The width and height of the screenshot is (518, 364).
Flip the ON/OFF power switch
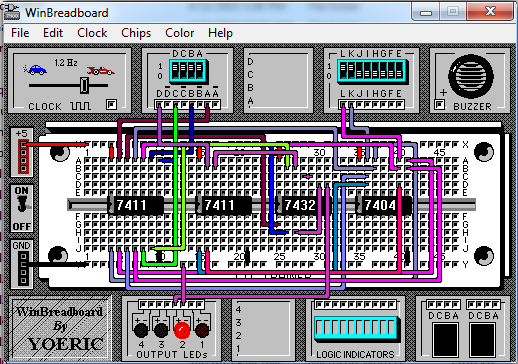click(22, 204)
